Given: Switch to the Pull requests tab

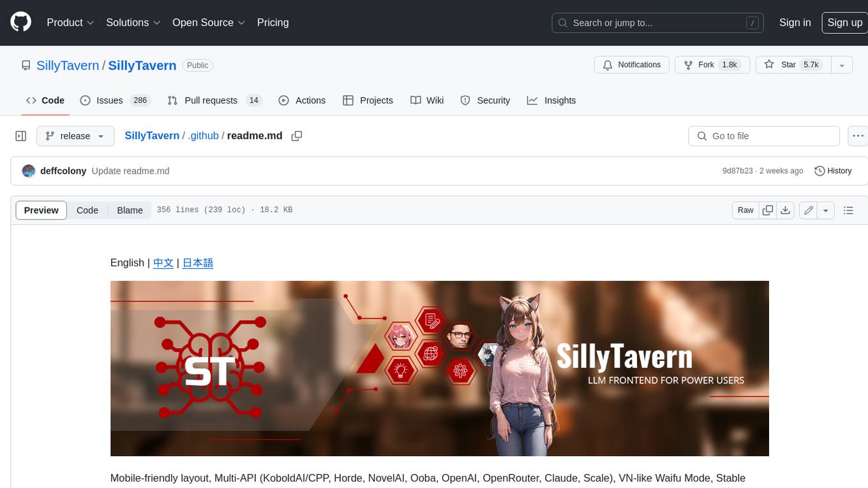Looking at the screenshot, I should pos(214,100).
